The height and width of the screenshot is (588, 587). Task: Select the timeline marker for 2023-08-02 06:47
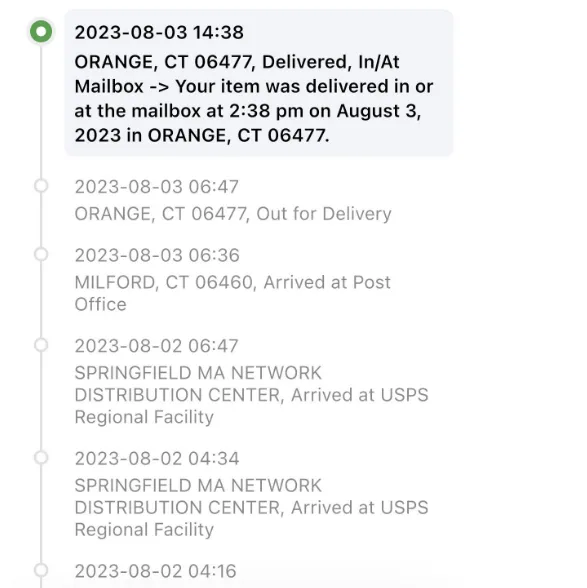pyautogui.click(x=41, y=345)
